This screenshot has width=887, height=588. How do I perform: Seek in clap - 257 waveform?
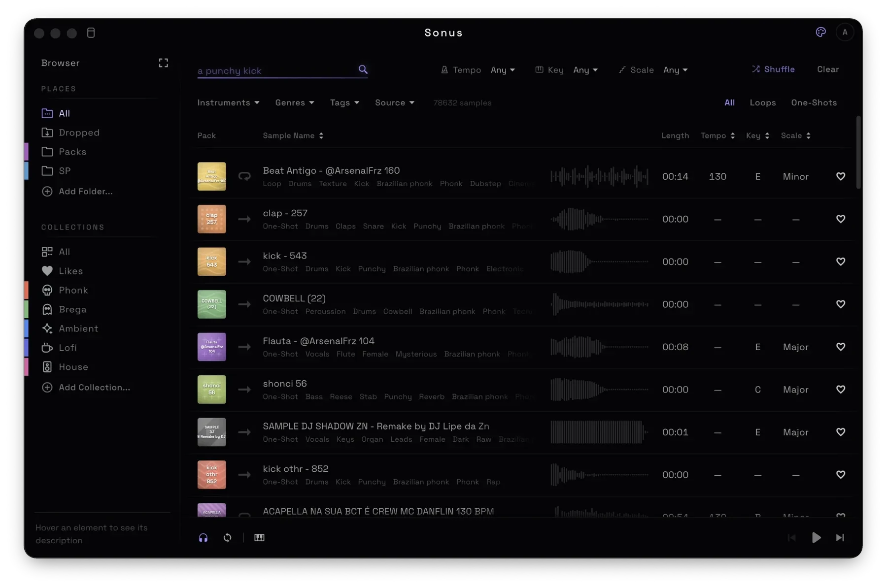tap(599, 219)
